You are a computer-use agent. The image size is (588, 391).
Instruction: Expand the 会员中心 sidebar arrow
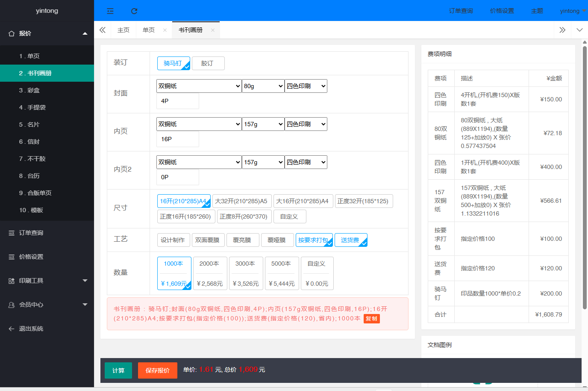[x=85, y=305]
